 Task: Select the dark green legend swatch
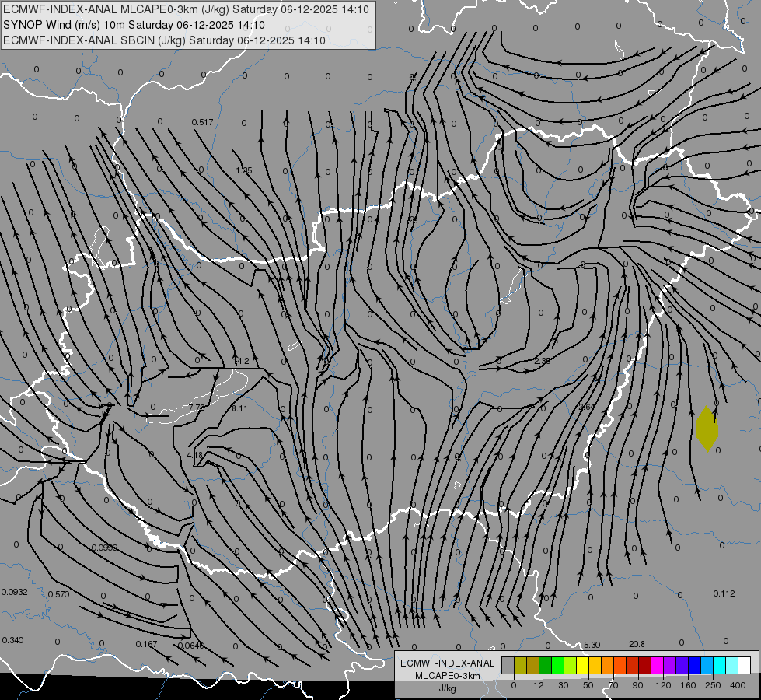point(546,666)
